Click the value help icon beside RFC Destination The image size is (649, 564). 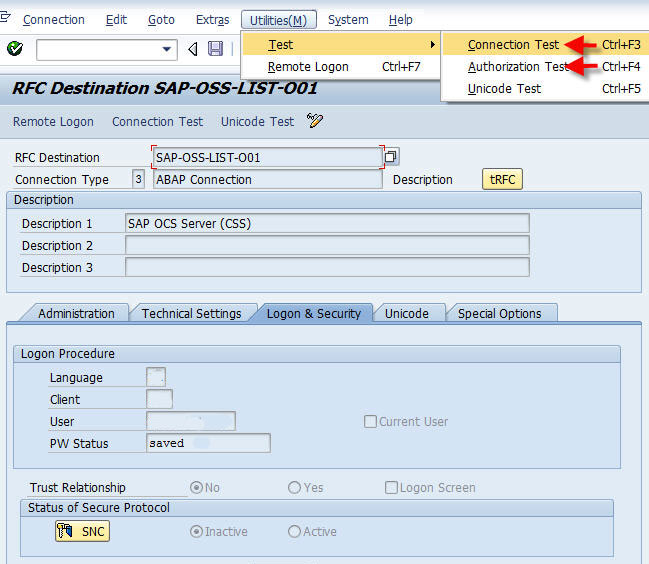(391, 157)
